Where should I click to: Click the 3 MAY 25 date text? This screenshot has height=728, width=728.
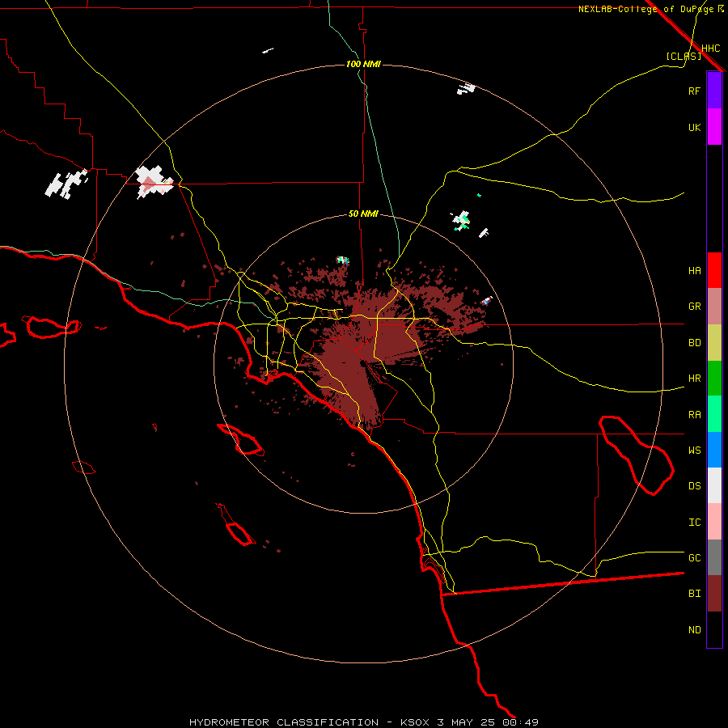[x=467, y=722]
